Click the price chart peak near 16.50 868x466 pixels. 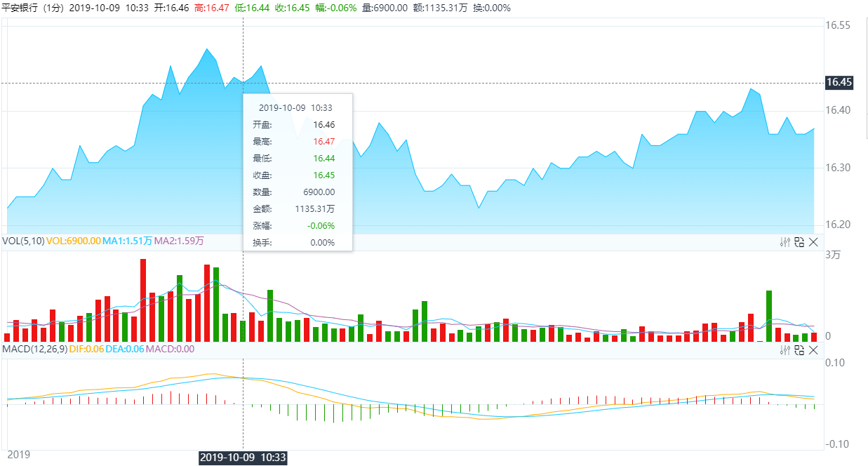(206, 49)
